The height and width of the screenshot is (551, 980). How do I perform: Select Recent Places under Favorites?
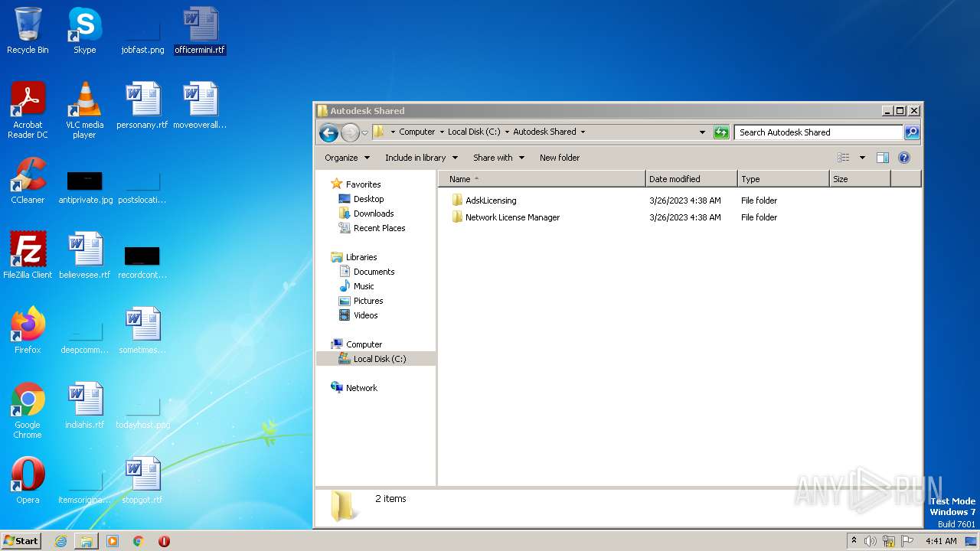click(x=379, y=228)
